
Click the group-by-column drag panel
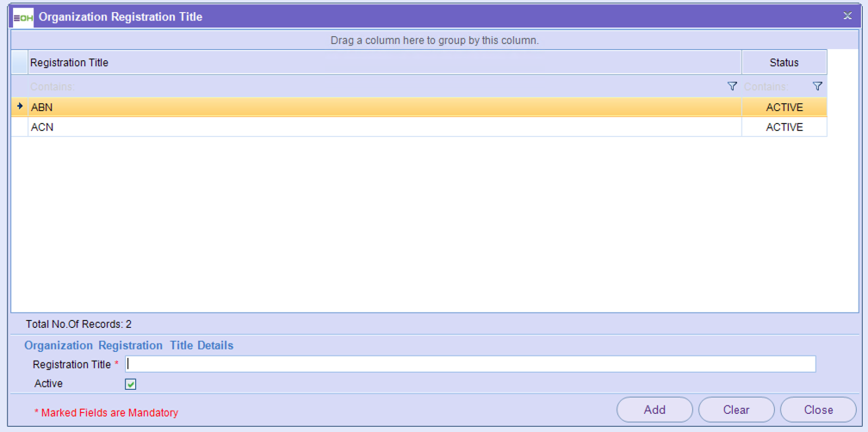click(434, 40)
